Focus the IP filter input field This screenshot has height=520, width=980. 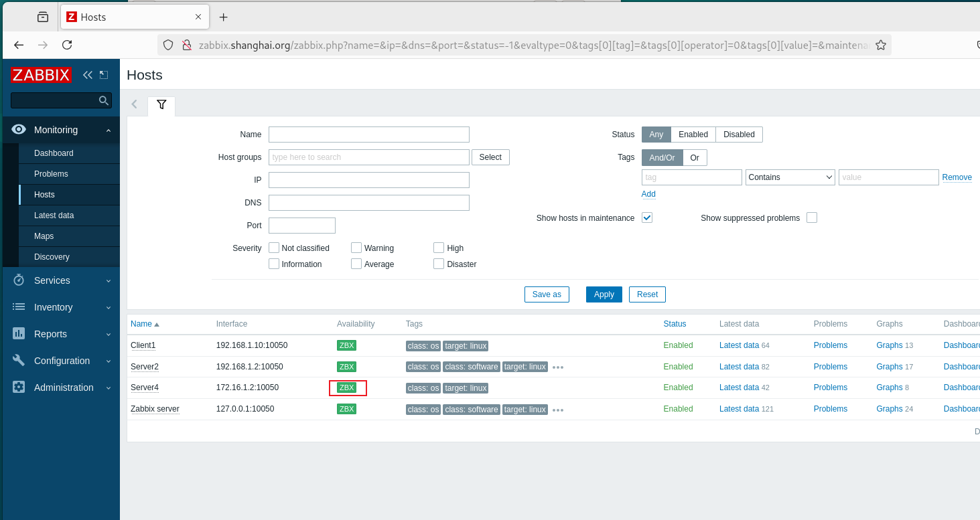tap(369, 180)
